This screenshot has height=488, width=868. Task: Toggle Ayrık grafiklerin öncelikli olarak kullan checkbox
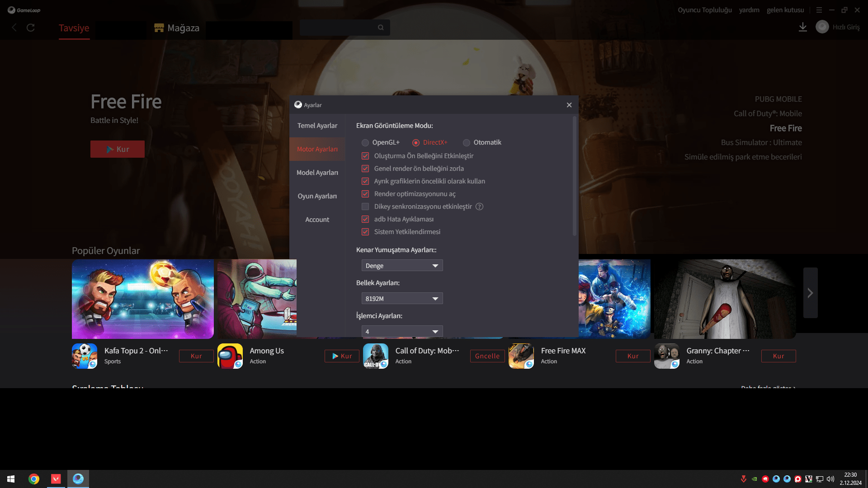point(365,181)
